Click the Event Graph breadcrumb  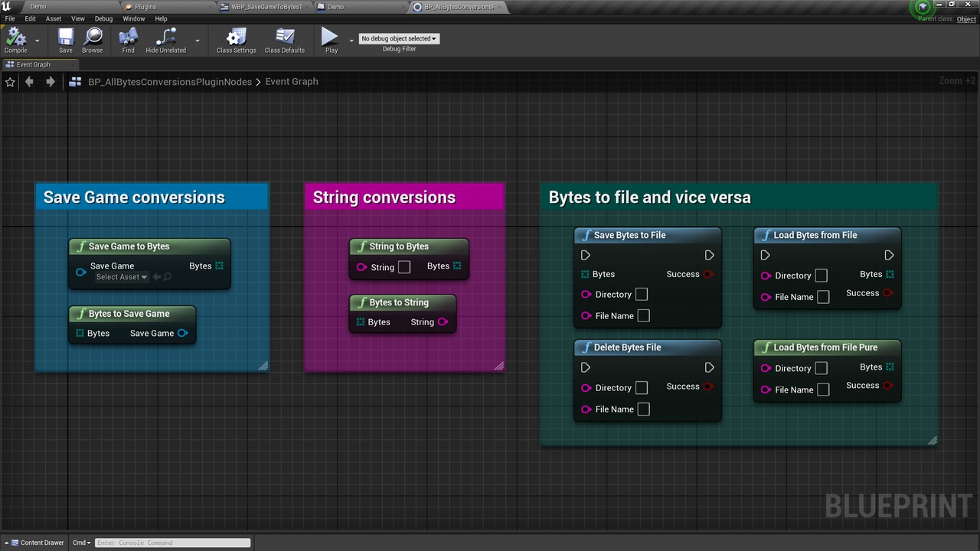point(292,82)
